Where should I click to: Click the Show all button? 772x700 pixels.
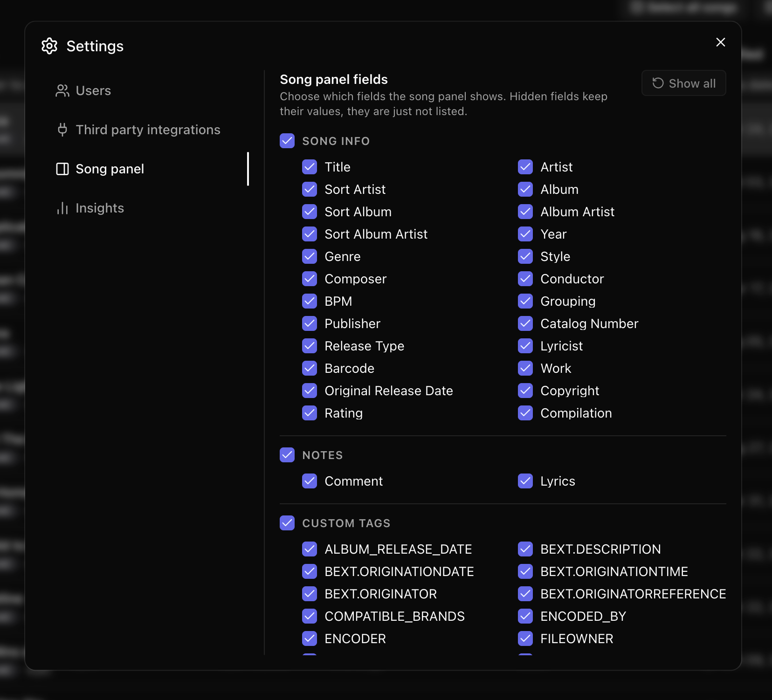[684, 83]
